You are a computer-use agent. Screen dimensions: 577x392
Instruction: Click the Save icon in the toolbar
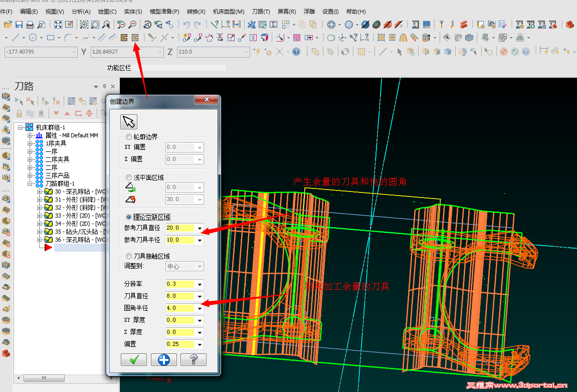click(19, 24)
